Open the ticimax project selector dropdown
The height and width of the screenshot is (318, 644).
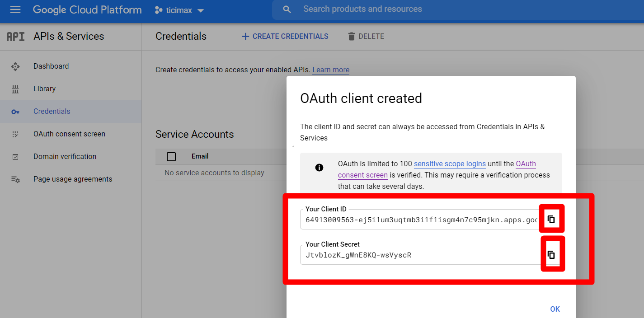179,10
